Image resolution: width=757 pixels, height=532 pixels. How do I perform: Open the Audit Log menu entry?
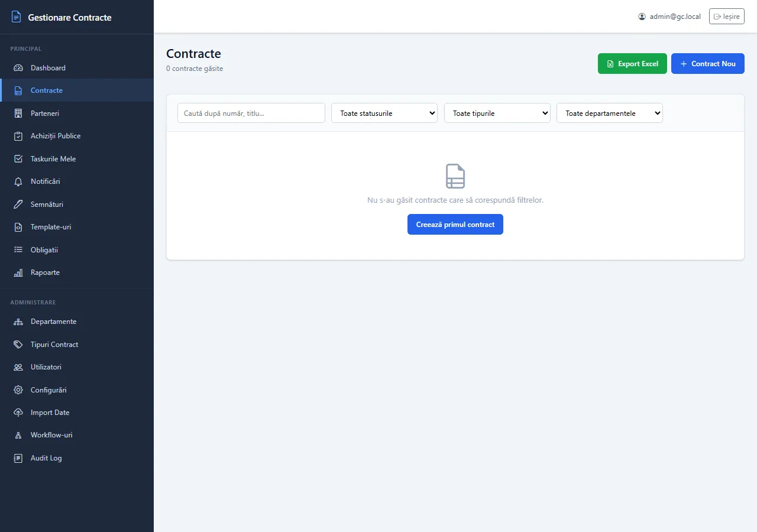(x=77, y=458)
